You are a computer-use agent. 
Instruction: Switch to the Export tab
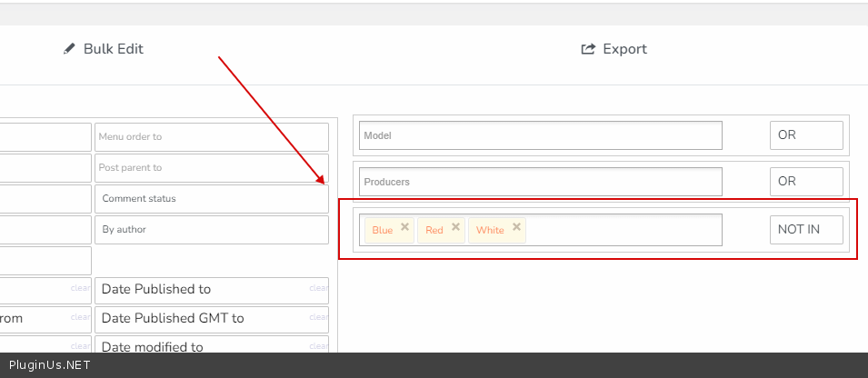point(614,49)
